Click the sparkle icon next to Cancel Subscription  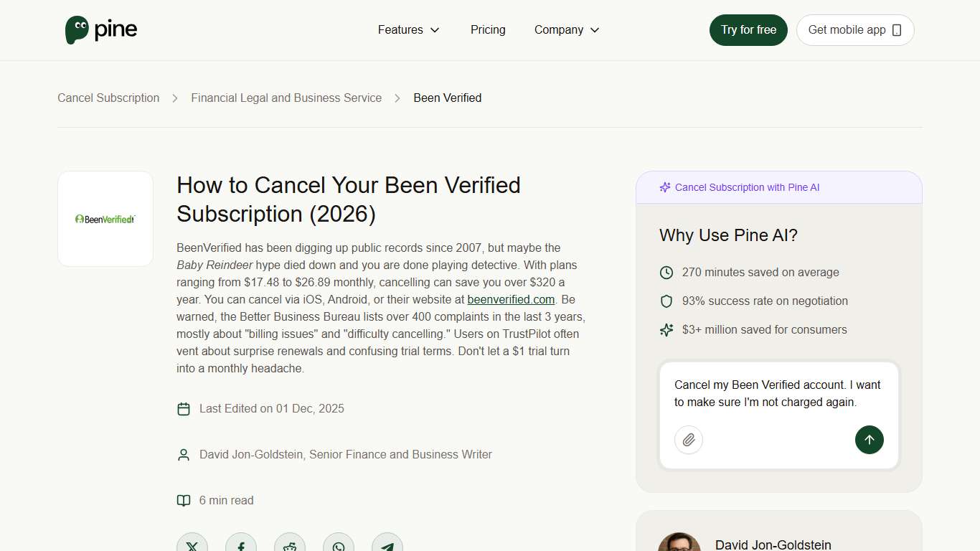pos(664,187)
